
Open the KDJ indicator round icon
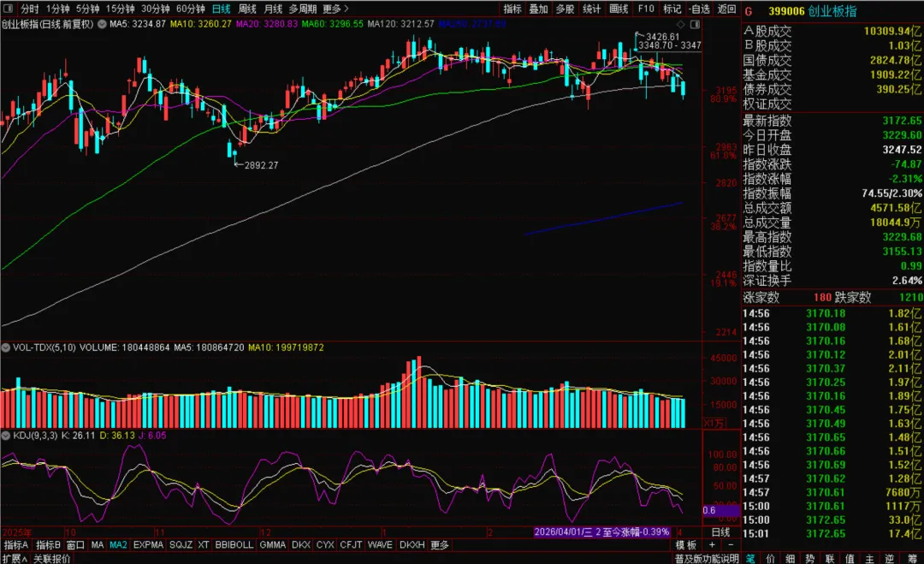click(x=6, y=436)
